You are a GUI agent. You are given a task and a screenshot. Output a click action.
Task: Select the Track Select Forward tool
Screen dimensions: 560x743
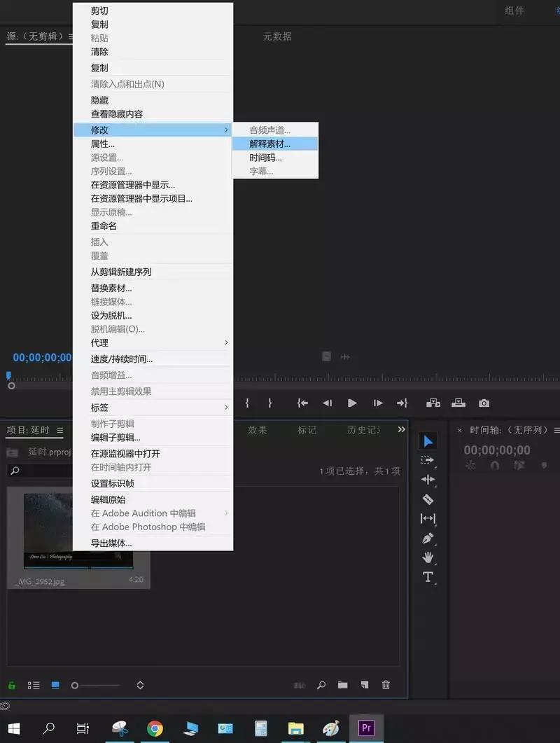428,460
